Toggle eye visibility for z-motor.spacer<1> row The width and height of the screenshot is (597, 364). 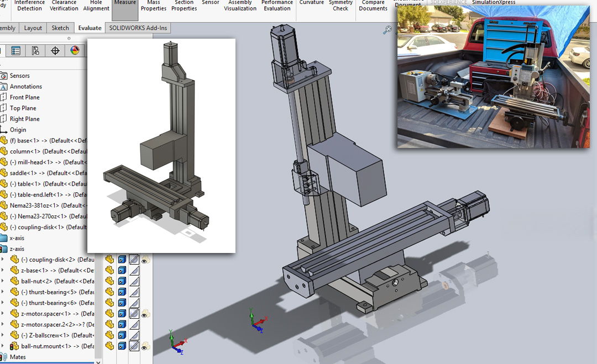tap(145, 314)
